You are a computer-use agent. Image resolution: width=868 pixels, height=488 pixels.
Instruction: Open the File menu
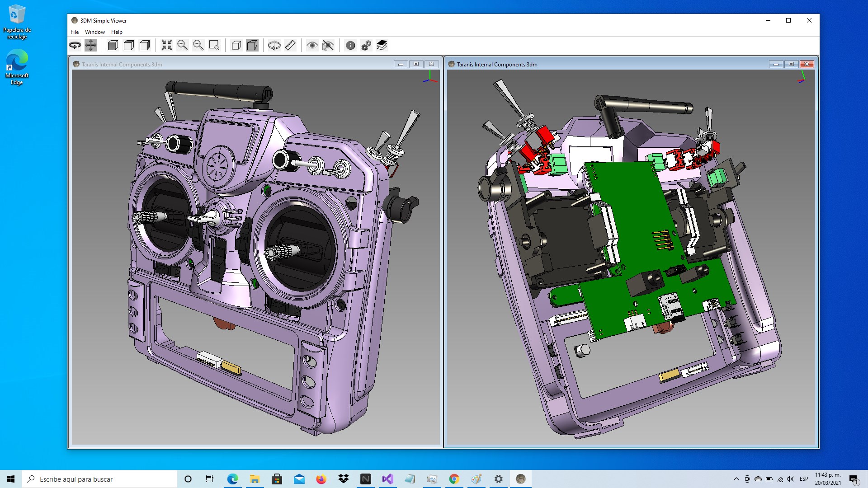point(75,32)
